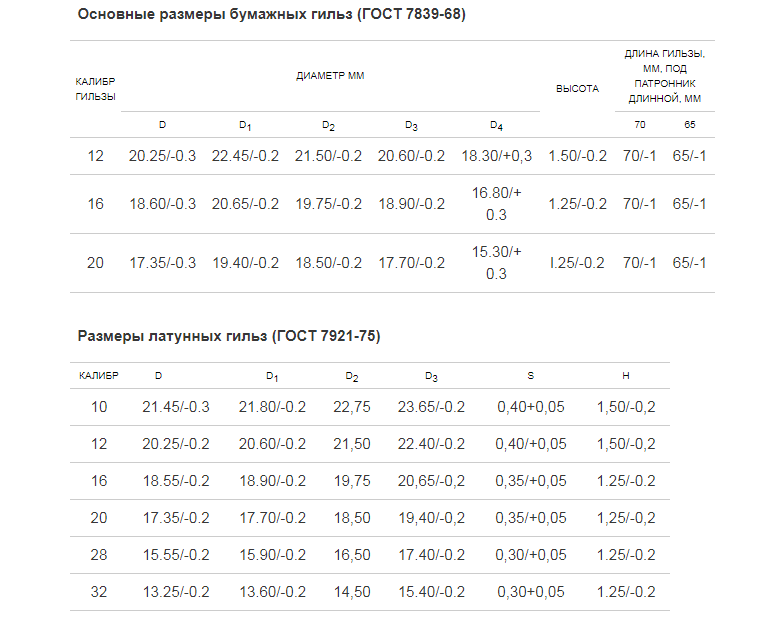768x617 pixels.
Task: Select the ВЫСОТА column header
Action: (x=577, y=89)
